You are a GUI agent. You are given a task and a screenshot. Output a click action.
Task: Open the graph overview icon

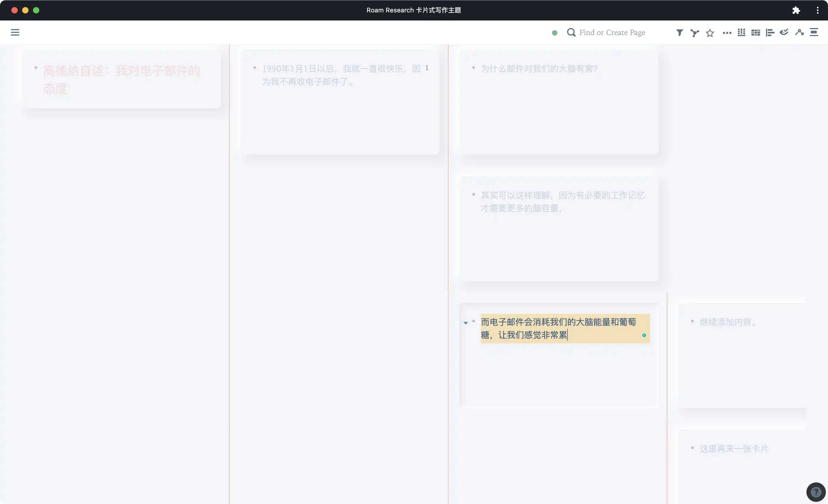coord(694,33)
